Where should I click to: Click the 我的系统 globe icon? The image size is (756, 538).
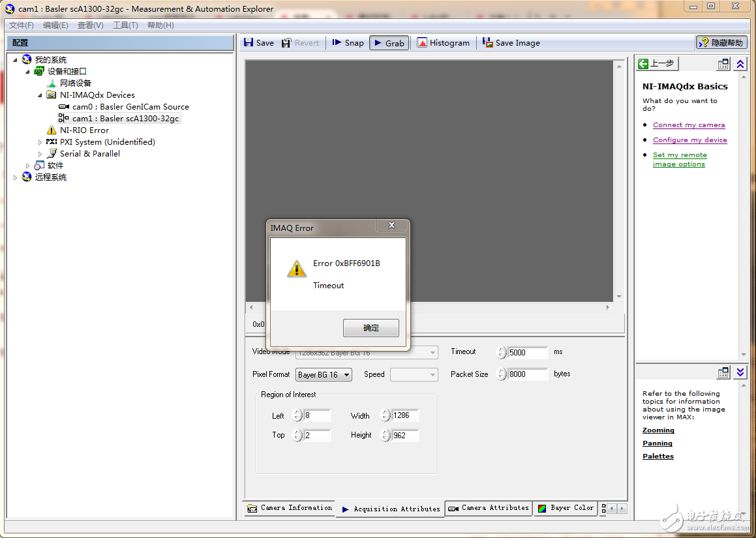click(x=27, y=59)
